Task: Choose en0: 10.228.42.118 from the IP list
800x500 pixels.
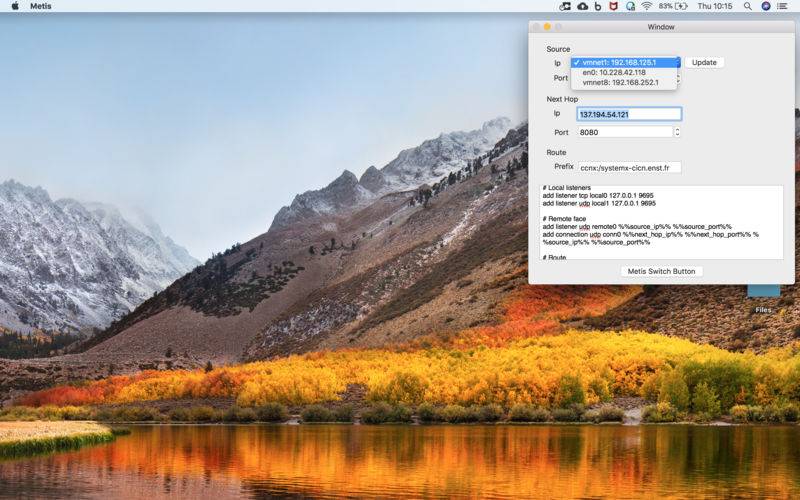Action: click(x=623, y=72)
